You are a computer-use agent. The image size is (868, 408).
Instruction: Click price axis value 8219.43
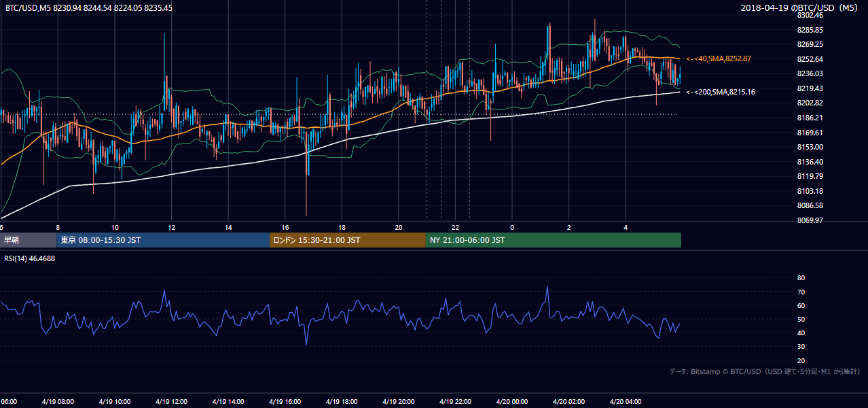pyautogui.click(x=810, y=88)
